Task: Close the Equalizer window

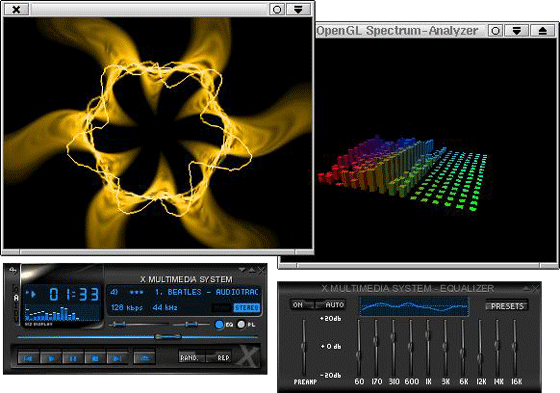Action: click(536, 288)
